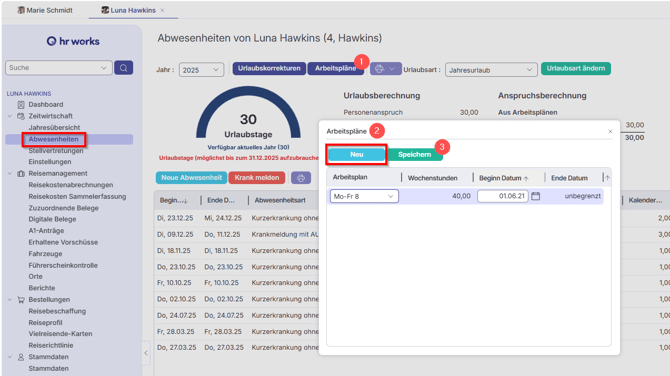Image resolution: width=670 pixels, height=376 pixels.
Task: Click the hr works logo
Action: (x=73, y=41)
